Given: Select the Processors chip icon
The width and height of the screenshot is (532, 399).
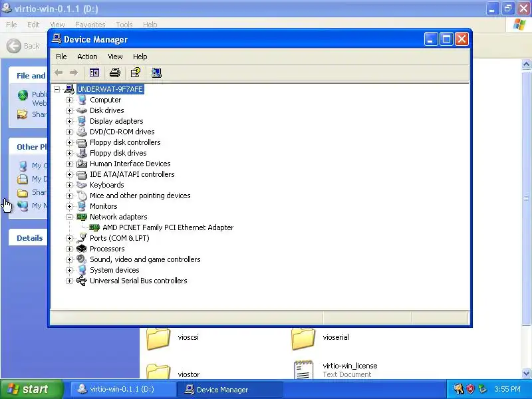Looking at the screenshot, I should click(x=82, y=249).
